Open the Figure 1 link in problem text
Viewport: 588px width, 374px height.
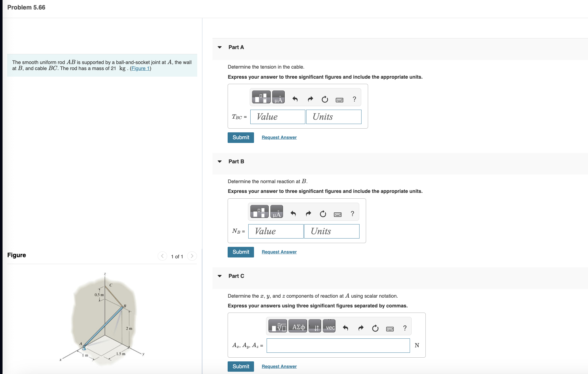tap(140, 68)
